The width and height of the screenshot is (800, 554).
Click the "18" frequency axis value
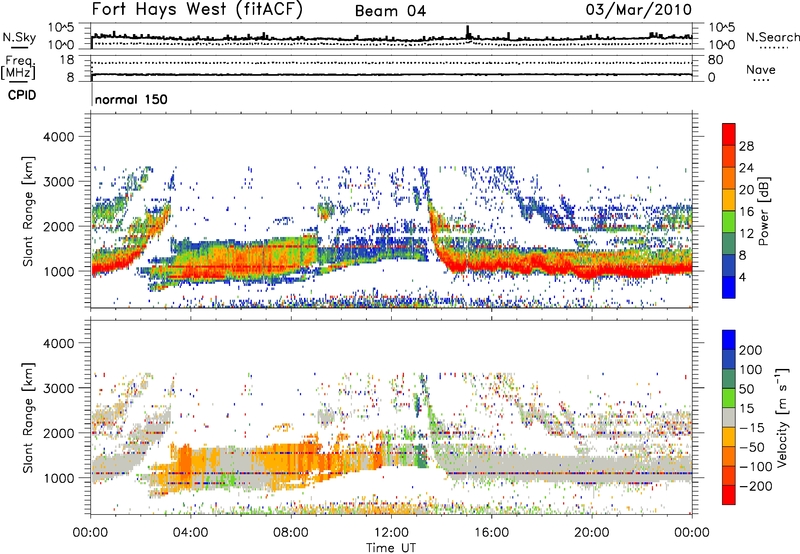coord(67,60)
